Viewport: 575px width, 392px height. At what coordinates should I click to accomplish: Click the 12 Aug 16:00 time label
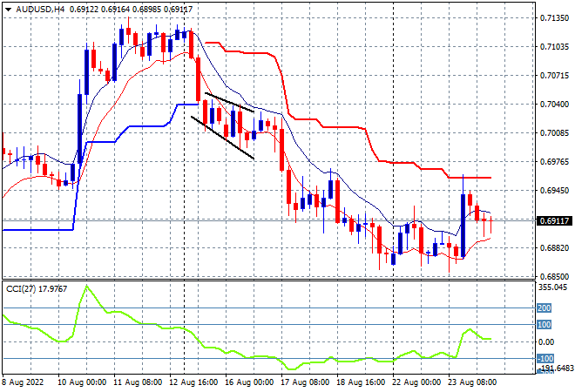193,382
